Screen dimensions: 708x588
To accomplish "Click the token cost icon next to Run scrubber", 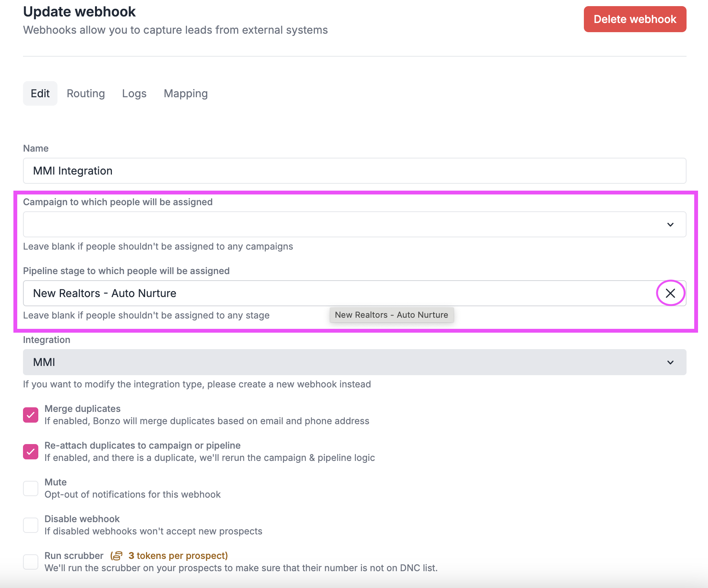I will [117, 556].
